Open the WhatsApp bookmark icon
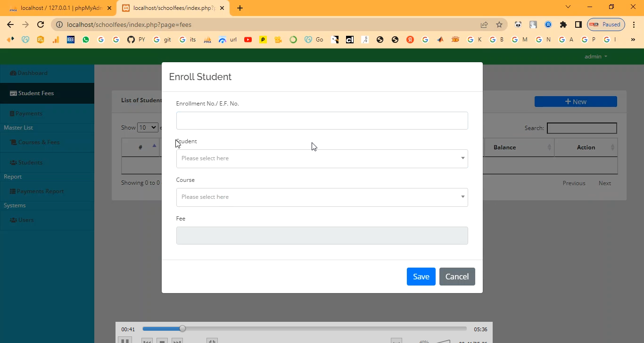The height and width of the screenshot is (343, 644). point(86,40)
